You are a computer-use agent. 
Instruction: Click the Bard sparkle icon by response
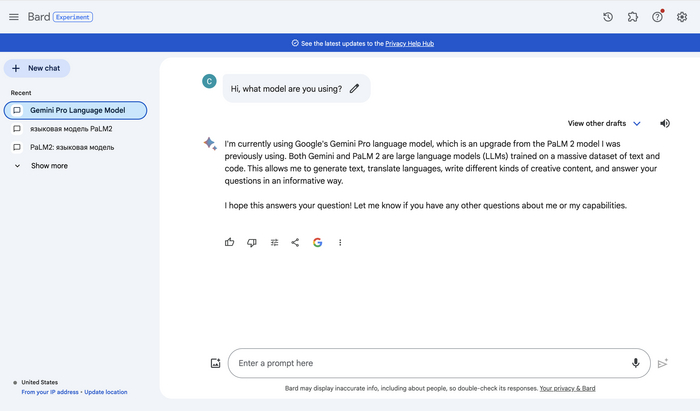point(210,144)
